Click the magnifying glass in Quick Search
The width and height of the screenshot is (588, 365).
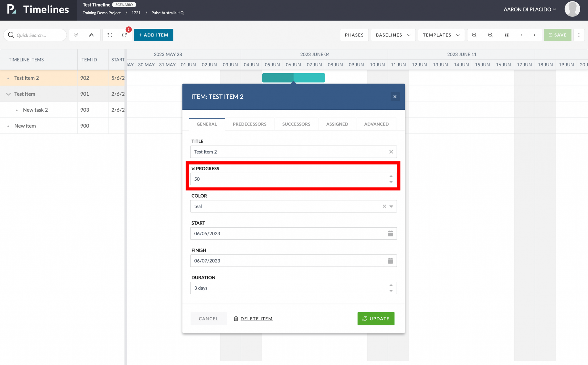click(11, 35)
